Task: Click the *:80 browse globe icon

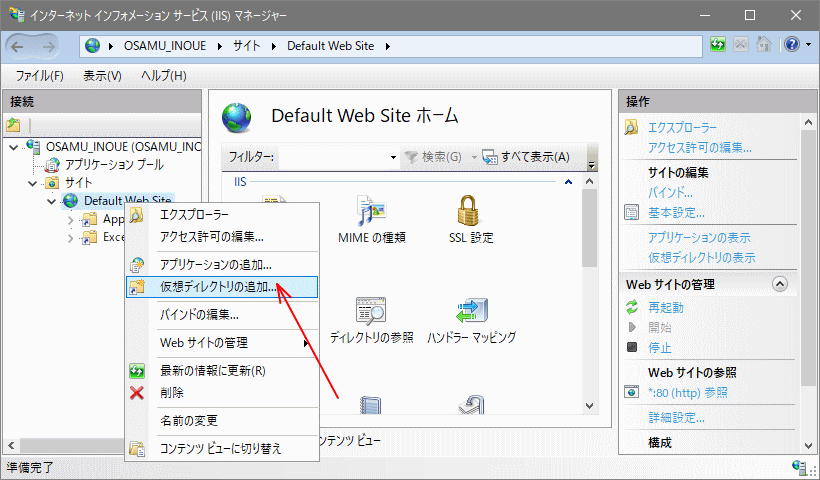Action: pyautogui.click(x=632, y=392)
